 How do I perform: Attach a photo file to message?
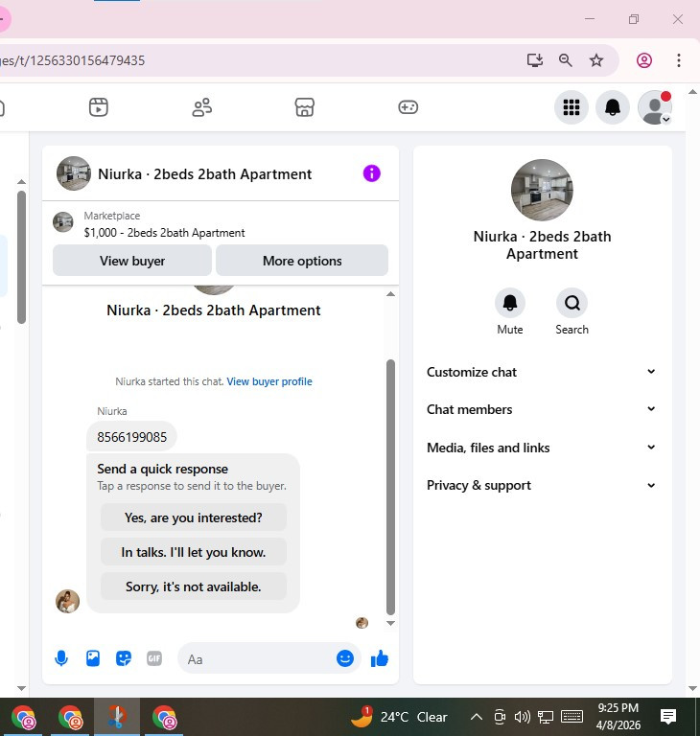pos(93,658)
